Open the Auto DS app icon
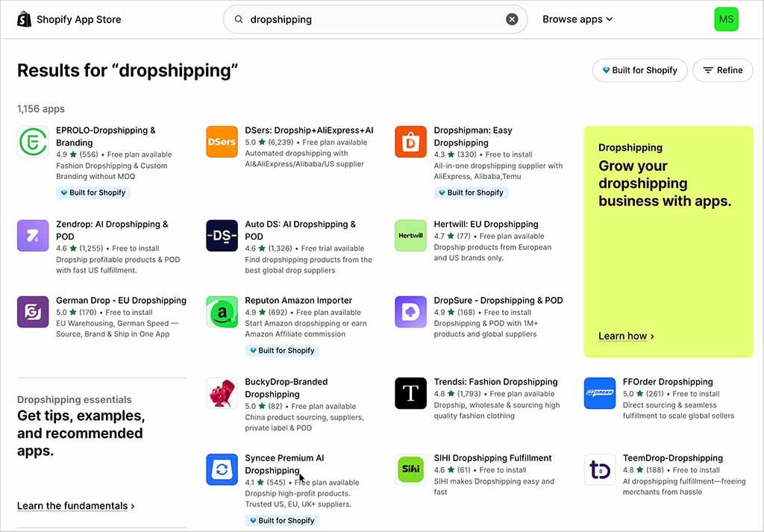The image size is (764, 532). (222, 236)
